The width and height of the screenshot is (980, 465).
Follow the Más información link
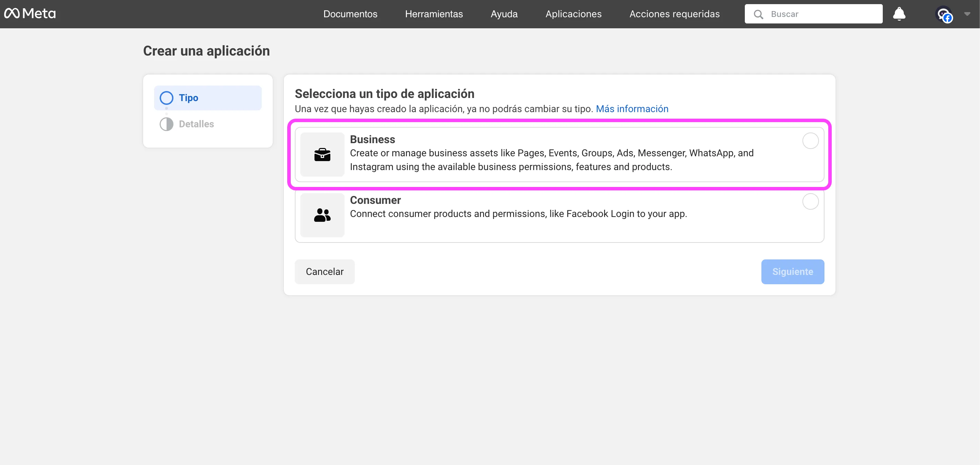631,109
